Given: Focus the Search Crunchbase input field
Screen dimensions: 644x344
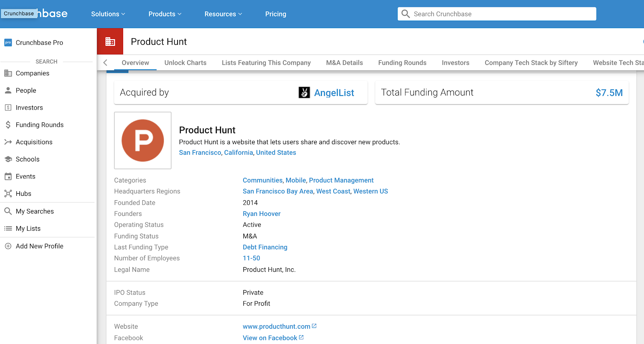Looking at the screenshot, I should pos(497,14).
